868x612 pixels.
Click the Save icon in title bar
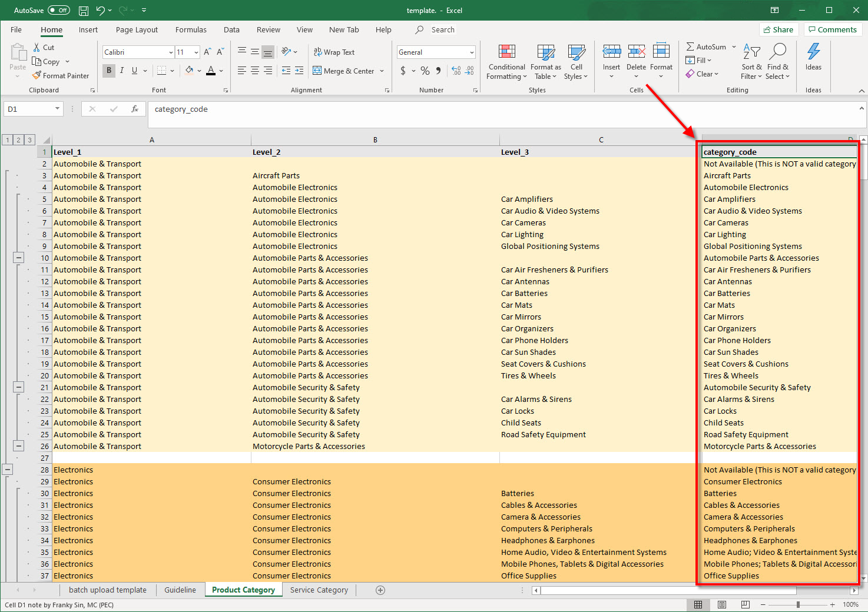[x=84, y=11]
